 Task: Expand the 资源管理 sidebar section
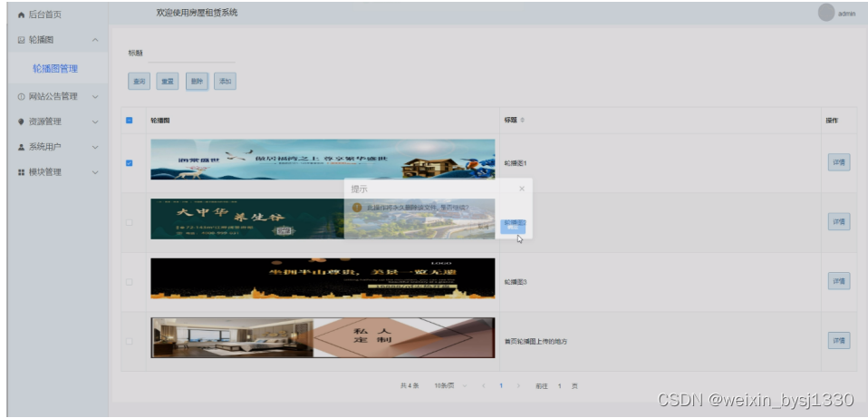(x=58, y=122)
